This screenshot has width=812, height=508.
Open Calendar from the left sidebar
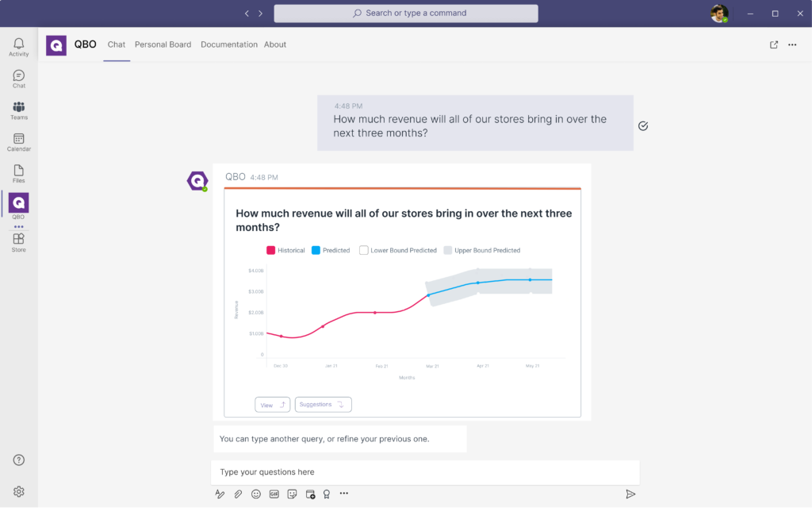(x=18, y=142)
